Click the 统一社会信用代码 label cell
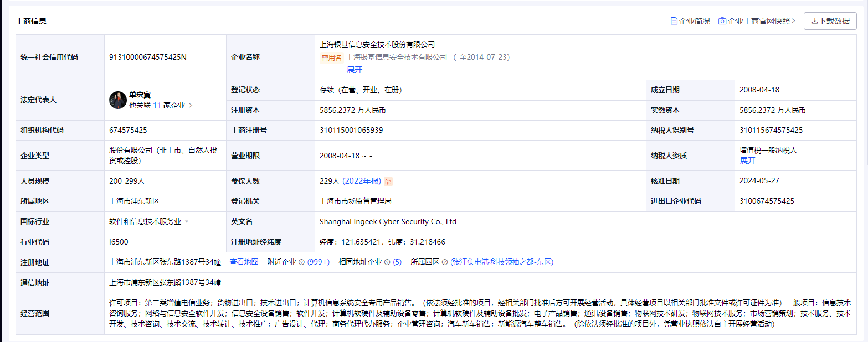868x342 pixels. [60, 57]
